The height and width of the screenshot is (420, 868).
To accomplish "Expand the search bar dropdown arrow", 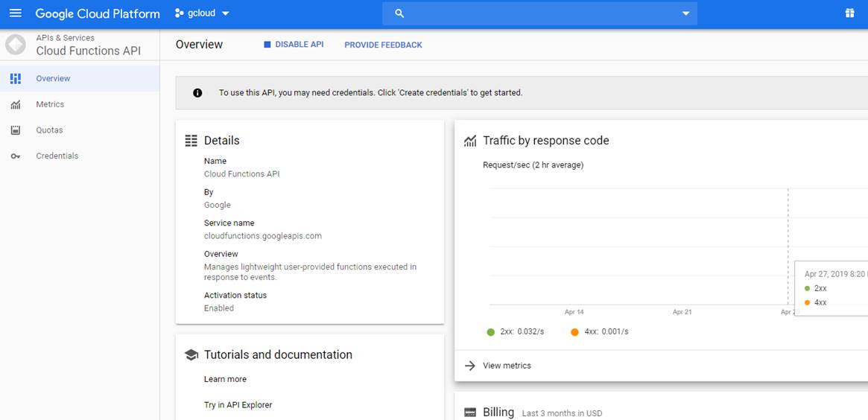I will click(x=686, y=13).
